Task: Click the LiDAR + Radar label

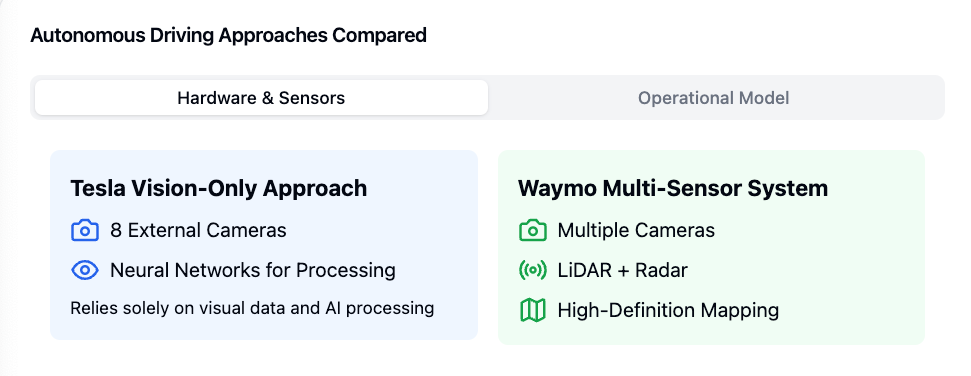Action: click(x=622, y=270)
